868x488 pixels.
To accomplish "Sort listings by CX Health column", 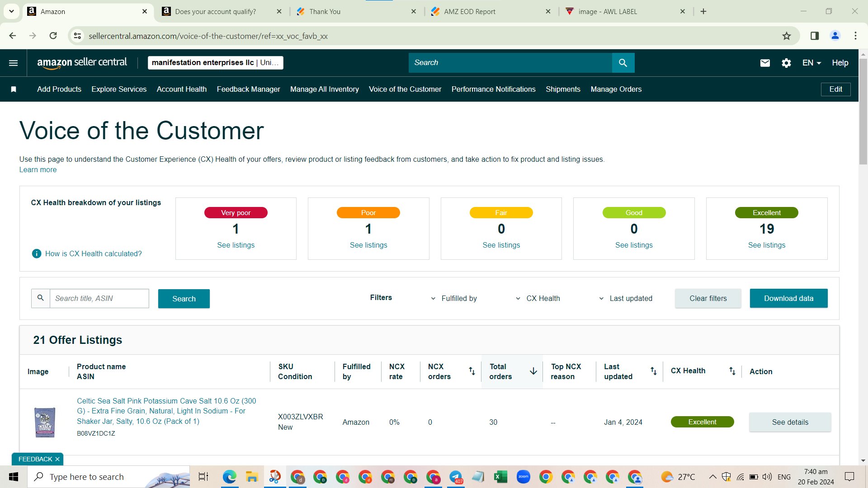I will tap(732, 371).
